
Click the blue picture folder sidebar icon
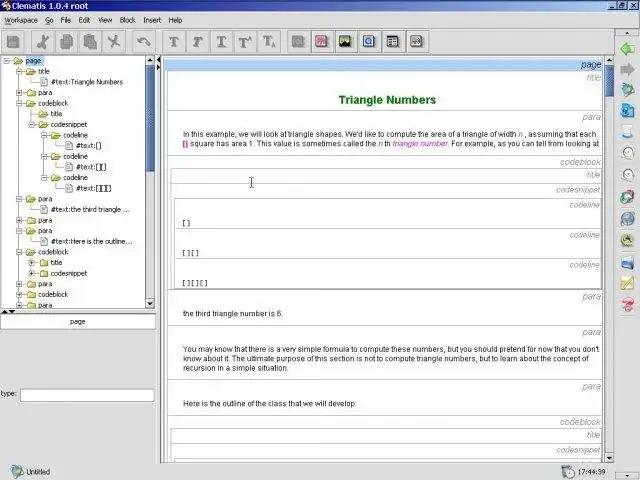(627, 262)
